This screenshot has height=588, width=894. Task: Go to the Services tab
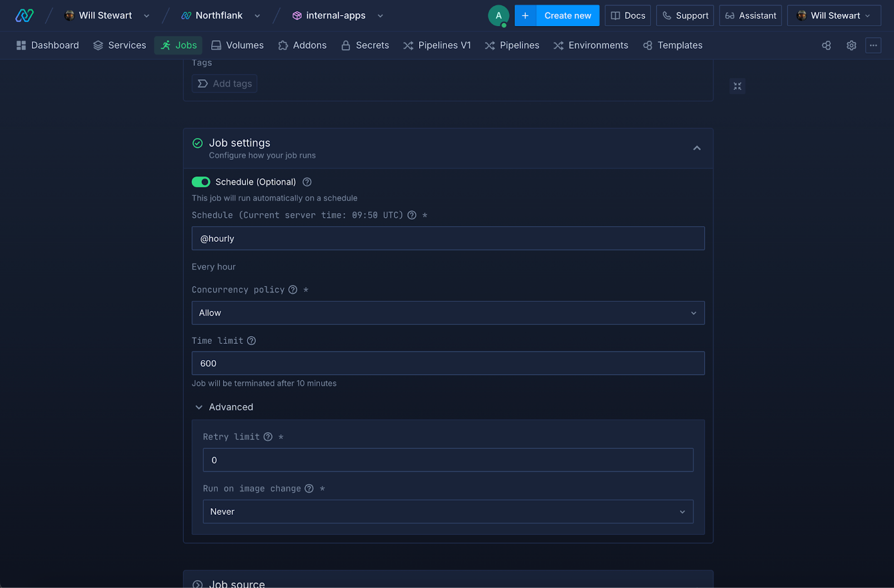(x=120, y=45)
